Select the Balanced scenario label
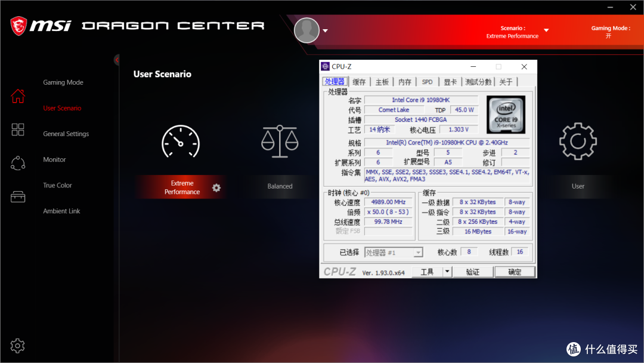Image resolution: width=644 pixels, height=363 pixels. pyautogui.click(x=280, y=186)
